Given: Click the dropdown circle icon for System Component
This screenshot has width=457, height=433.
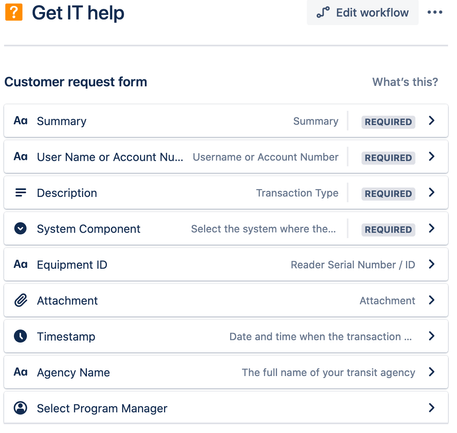Looking at the screenshot, I should coord(20,228).
